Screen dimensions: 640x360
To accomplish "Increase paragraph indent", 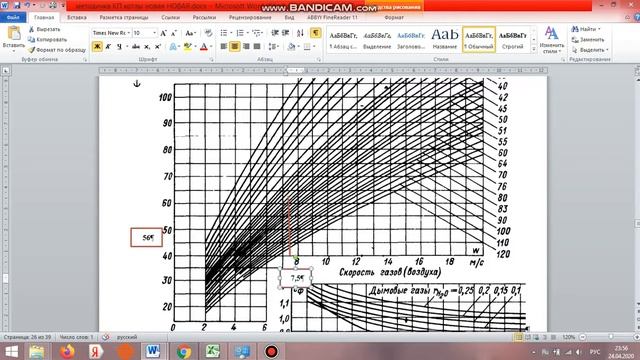I will tap(285, 33).
